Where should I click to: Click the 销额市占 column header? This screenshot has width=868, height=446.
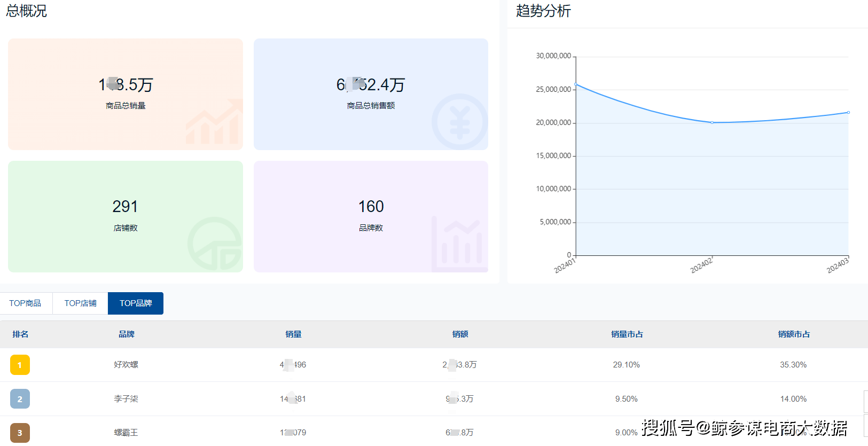[x=794, y=334]
